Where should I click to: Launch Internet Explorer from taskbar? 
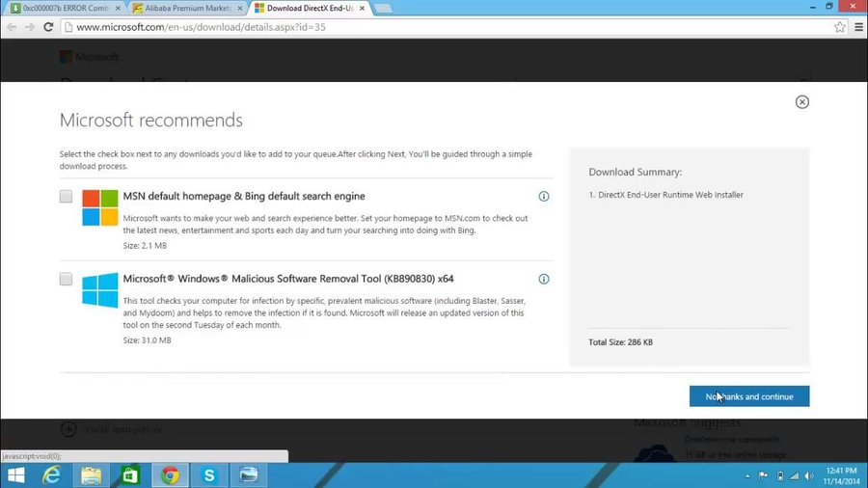coord(52,475)
